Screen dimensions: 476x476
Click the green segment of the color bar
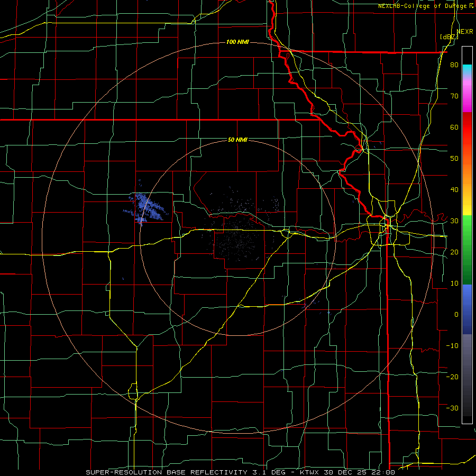click(x=467, y=250)
